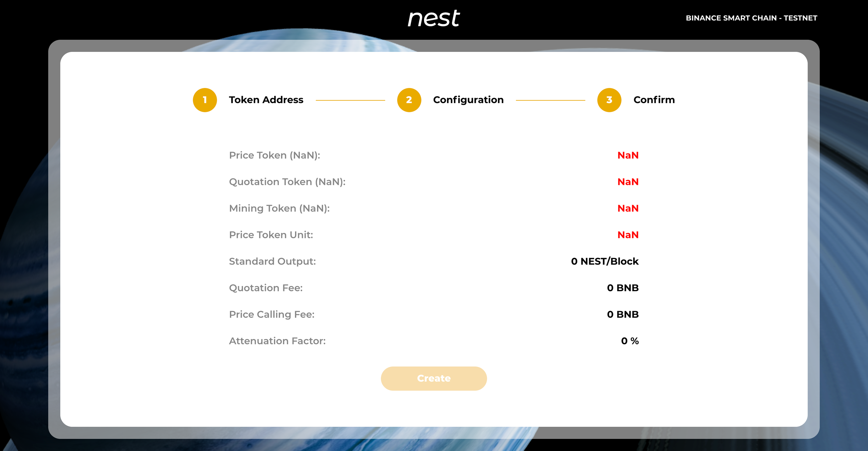This screenshot has width=868, height=451.
Task: Click the step 3 circle icon
Action: [609, 100]
